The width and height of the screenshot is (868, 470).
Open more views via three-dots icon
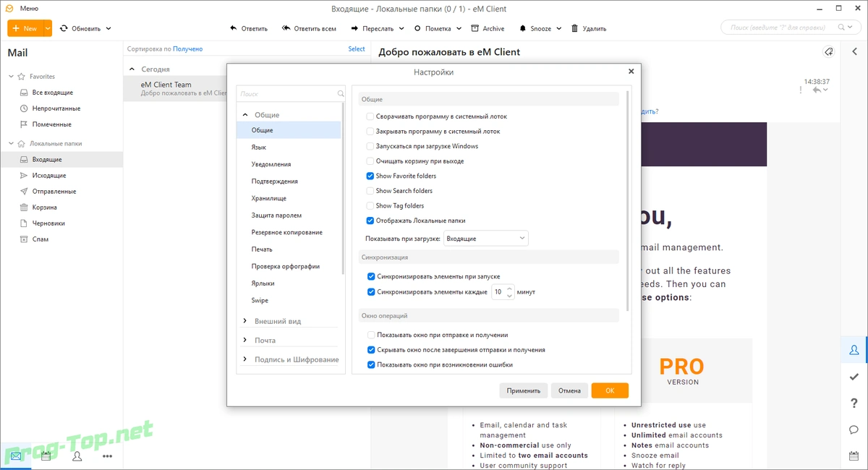pos(107,456)
